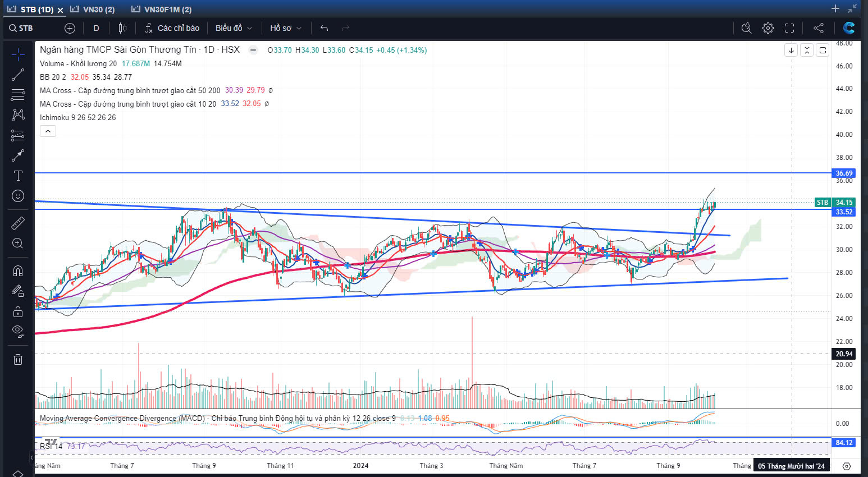868x477 pixels.
Task: Open time axis settings target icon
Action: point(847,466)
